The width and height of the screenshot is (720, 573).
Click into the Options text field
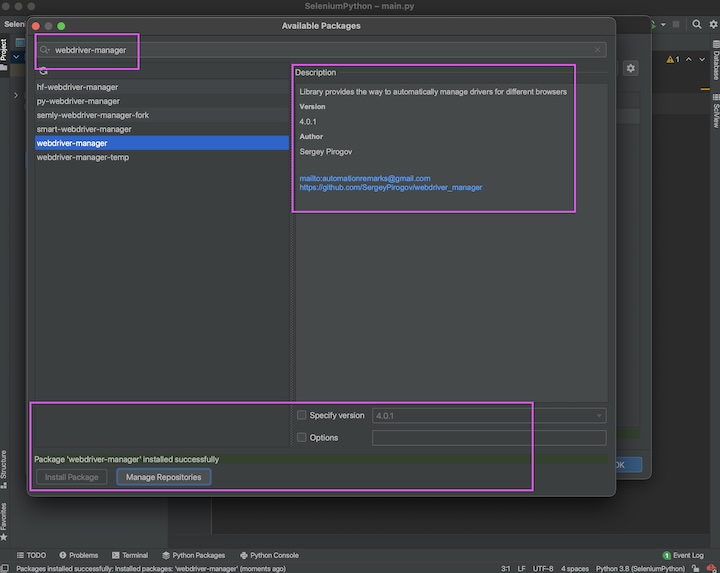488,437
